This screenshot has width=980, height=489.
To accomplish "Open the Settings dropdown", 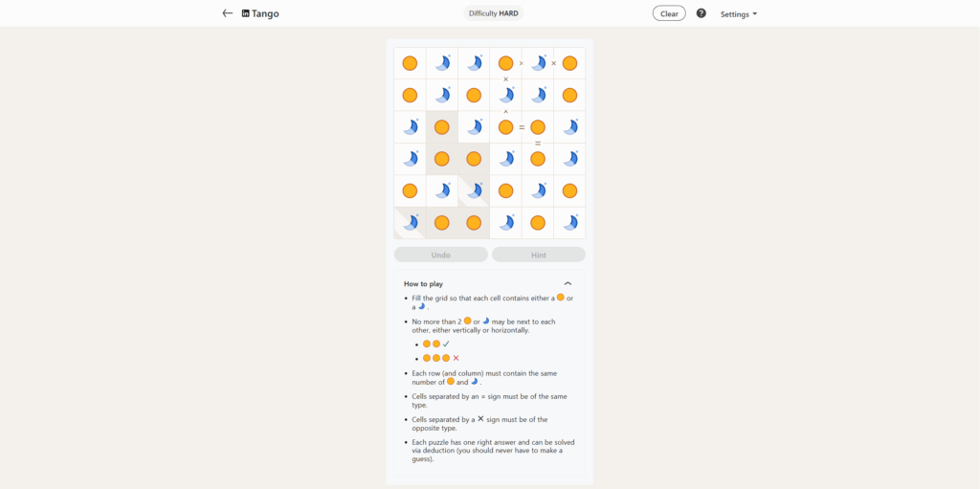I will [738, 14].
